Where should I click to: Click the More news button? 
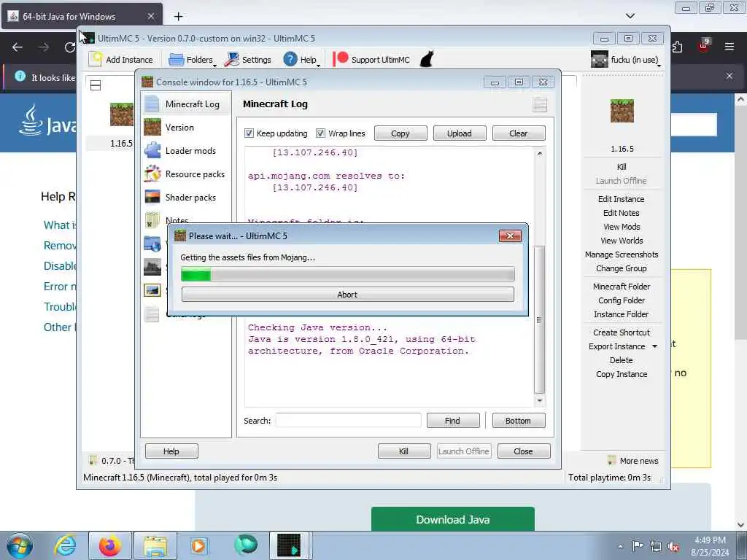tap(634, 461)
